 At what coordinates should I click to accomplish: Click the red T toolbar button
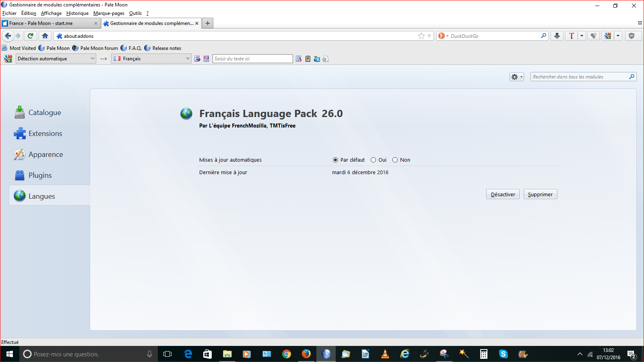[x=572, y=36]
